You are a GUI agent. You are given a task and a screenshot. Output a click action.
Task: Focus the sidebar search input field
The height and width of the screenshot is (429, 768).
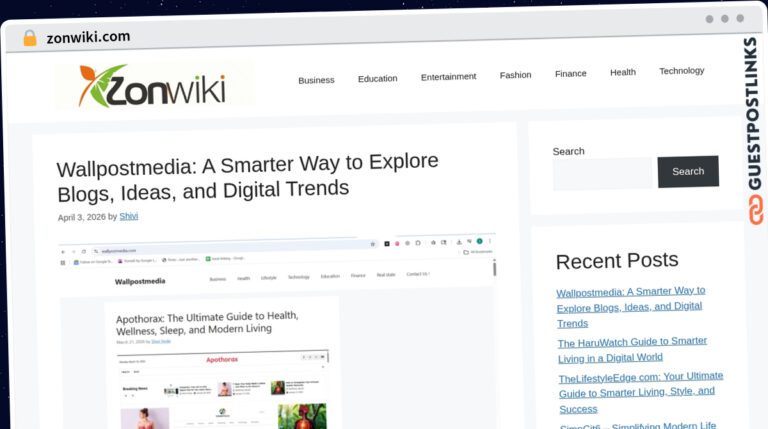click(x=603, y=174)
